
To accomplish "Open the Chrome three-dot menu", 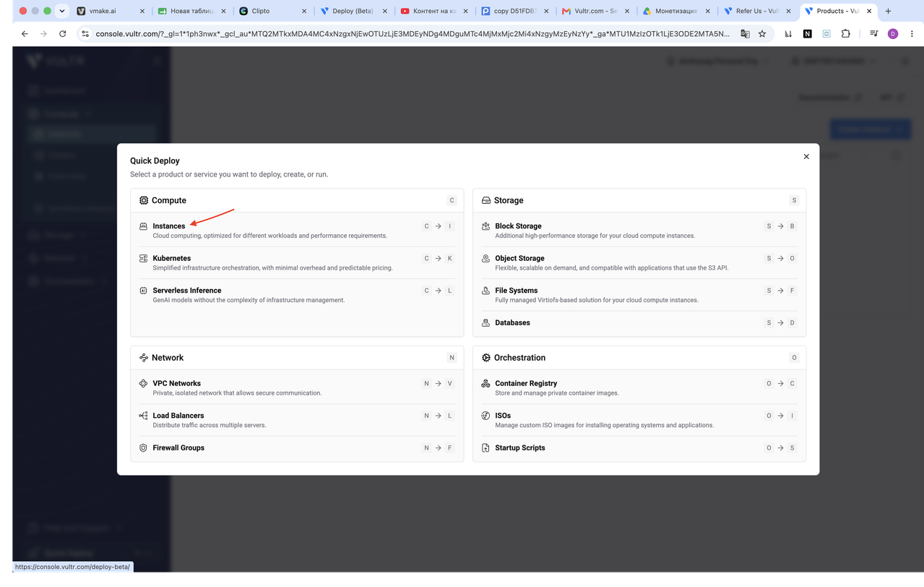I will [912, 33].
